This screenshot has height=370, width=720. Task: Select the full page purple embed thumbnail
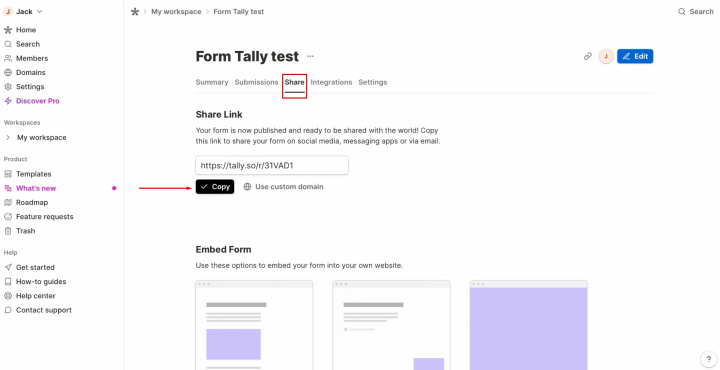click(x=529, y=325)
